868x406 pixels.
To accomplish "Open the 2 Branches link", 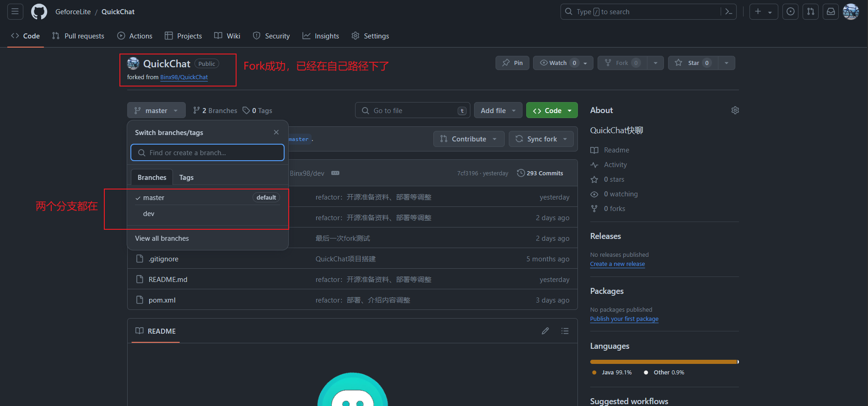I will tap(215, 110).
